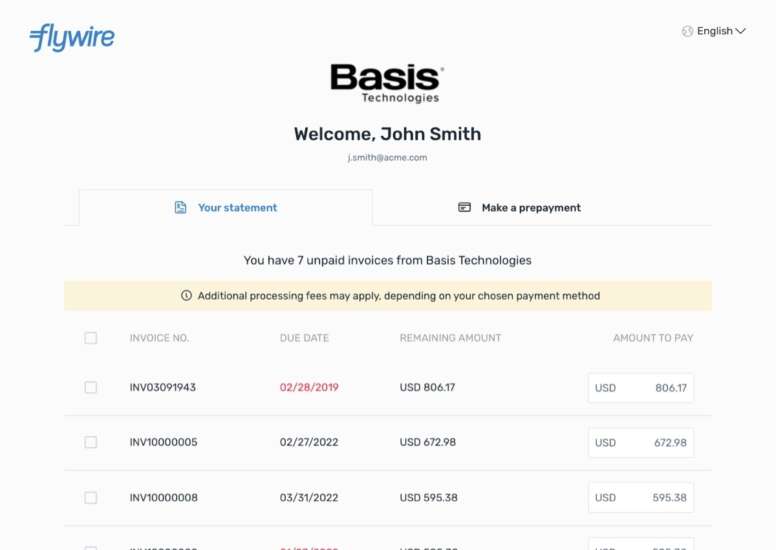Open the English language dropdown
Viewport: 776px width, 550px height.
715,31
